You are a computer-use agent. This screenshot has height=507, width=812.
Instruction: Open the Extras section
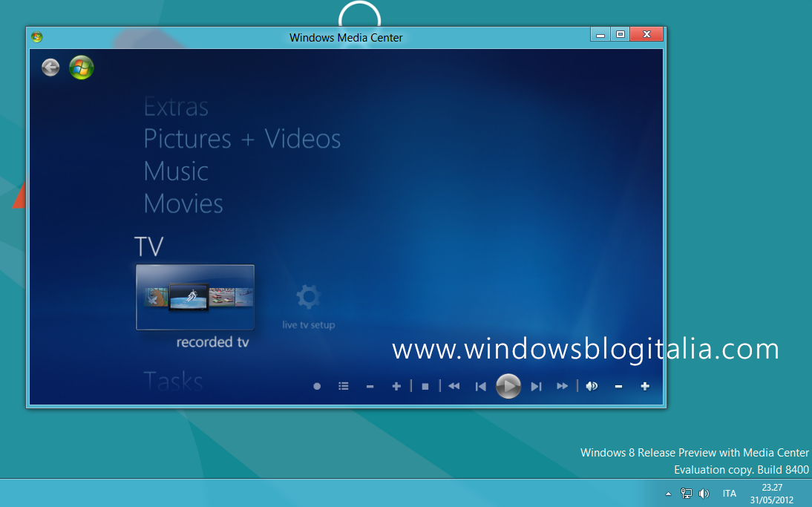coord(175,107)
